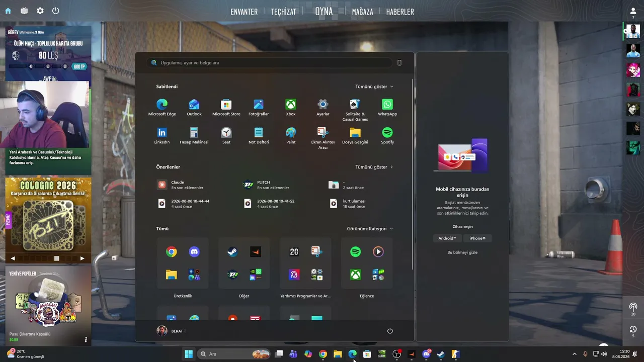Show hidden icons in system tray

pyautogui.click(x=575, y=354)
